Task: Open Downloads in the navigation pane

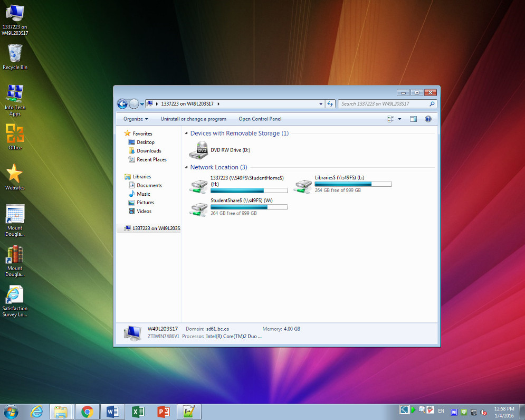Action: pos(149,151)
